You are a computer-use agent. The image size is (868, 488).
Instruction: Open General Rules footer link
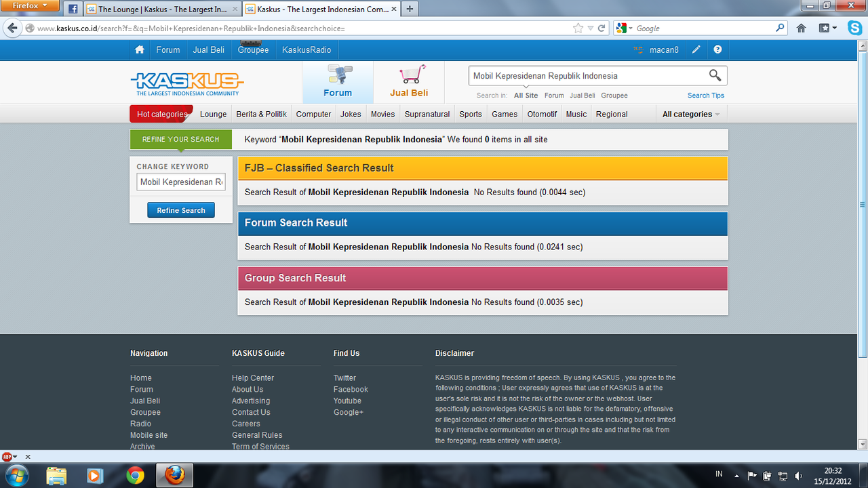[257, 435]
